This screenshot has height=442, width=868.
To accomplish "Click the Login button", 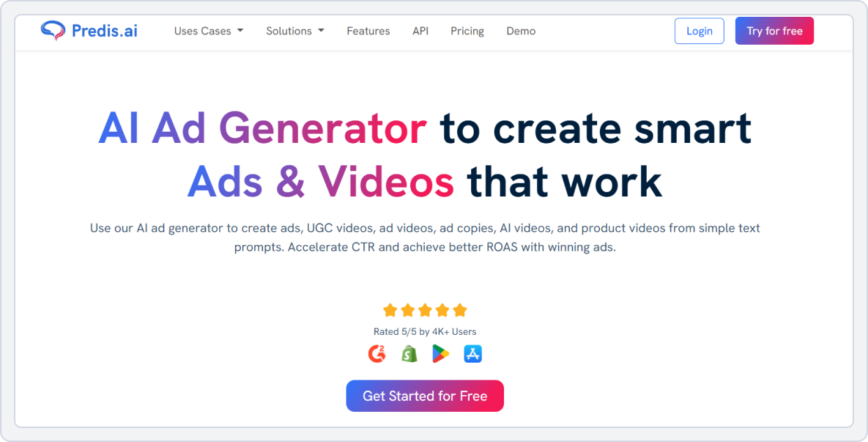I will pyautogui.click(x=699, y=31).
